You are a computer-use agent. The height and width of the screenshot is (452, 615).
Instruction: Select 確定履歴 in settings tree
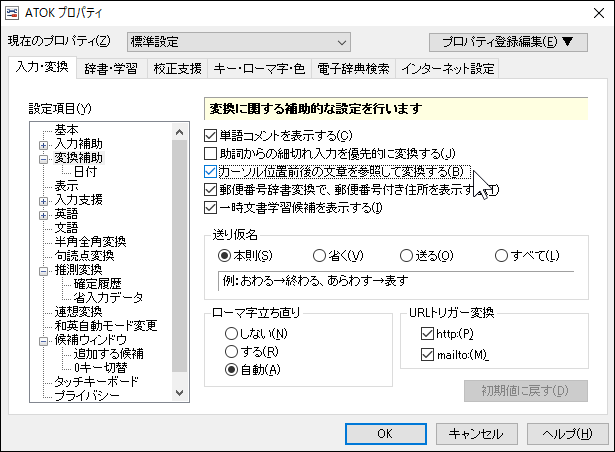(97, 284)
